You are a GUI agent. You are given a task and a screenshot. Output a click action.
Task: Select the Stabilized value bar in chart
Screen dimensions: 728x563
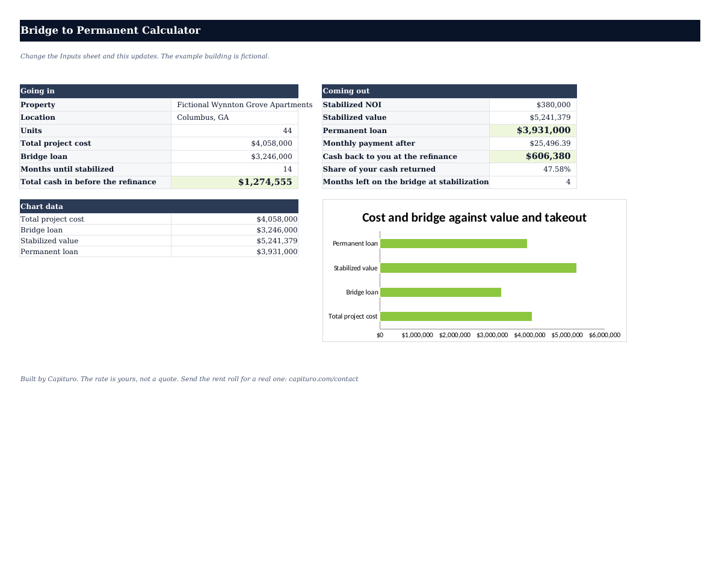[x=478, y=268]
